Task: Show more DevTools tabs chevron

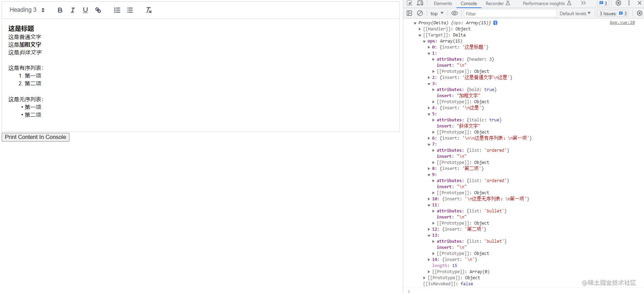Action: point(583,3)
